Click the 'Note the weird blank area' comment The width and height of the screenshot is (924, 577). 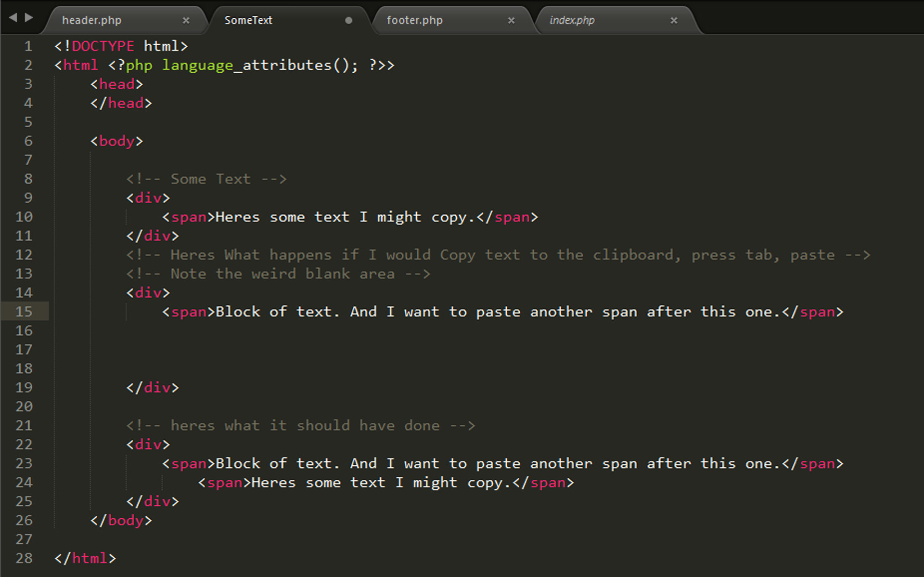[x=278, y=274]
